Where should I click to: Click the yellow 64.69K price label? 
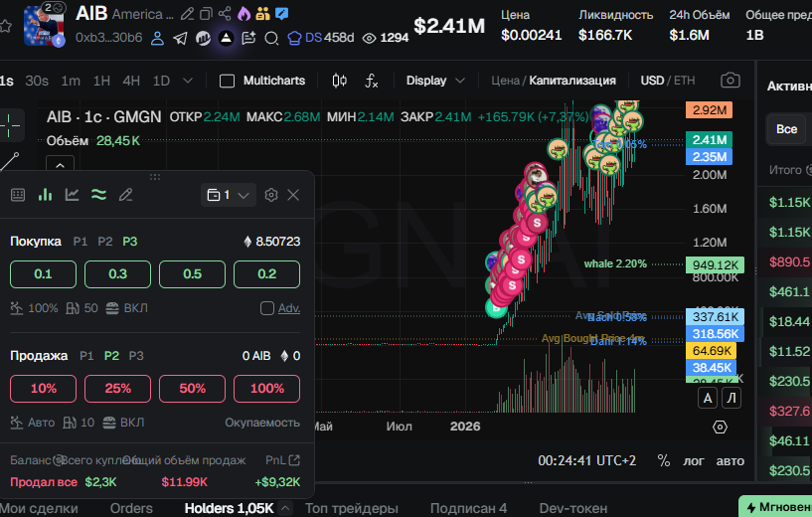pos(711,351)
